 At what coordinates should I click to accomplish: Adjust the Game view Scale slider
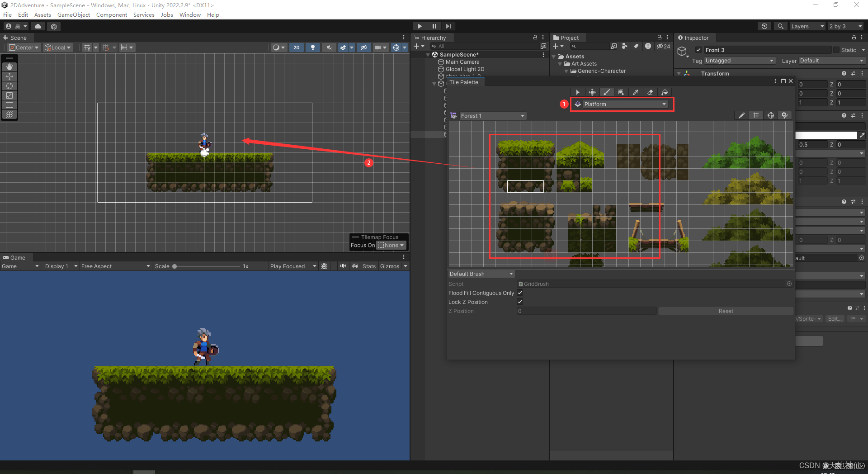207,266
